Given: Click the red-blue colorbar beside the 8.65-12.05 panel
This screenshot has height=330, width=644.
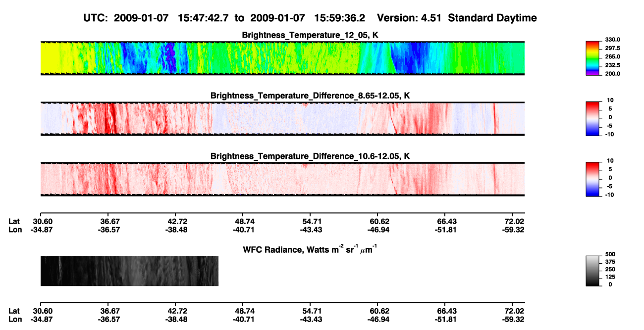Looking at the screenshot, I should point(593,119).
